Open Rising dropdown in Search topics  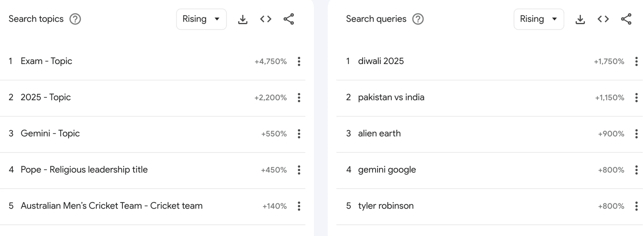(x=201, y=19)
